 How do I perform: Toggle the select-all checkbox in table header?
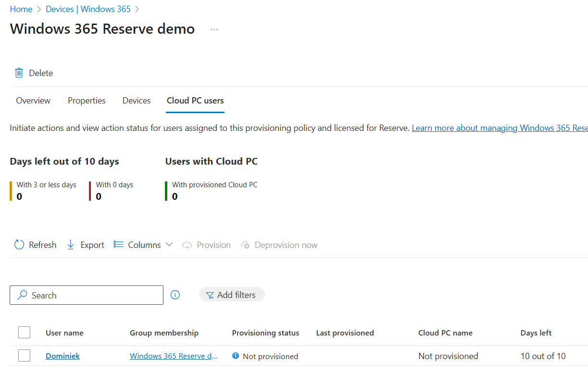(x=24, y=333)
